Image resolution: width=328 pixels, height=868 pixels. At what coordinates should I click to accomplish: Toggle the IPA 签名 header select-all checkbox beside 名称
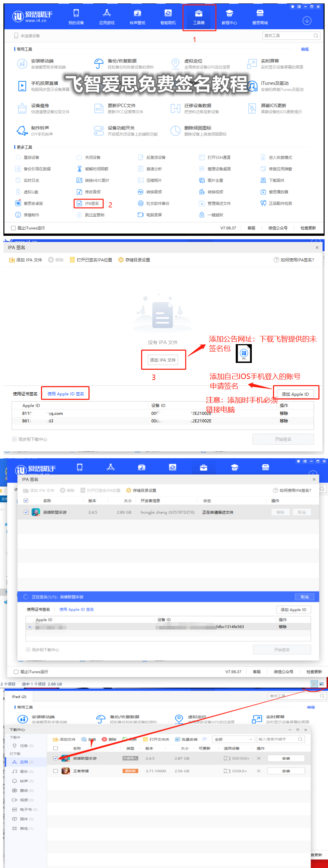pyautogui.click(x=26, y=501)
